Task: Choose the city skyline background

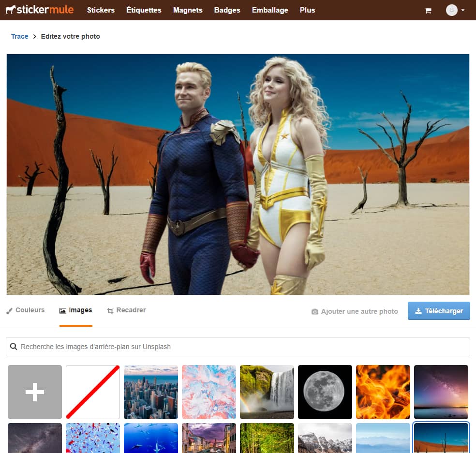Action: coord(151,392)
